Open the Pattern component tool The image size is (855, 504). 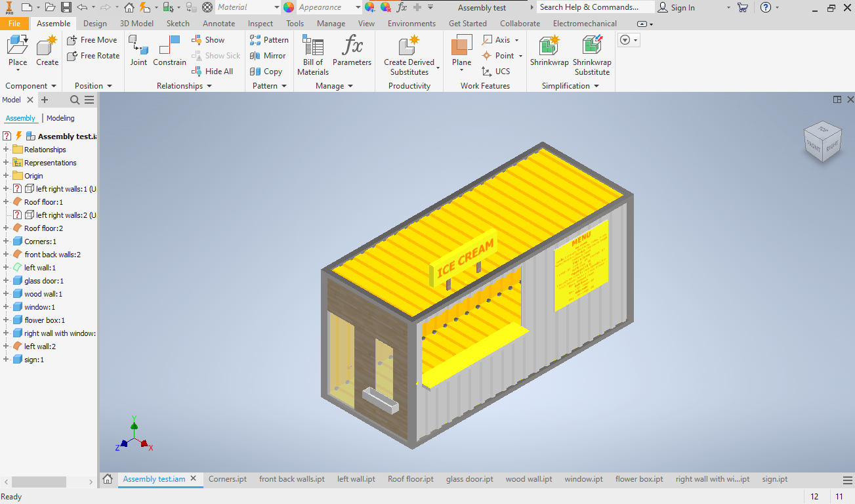click(x=269, y=40)
